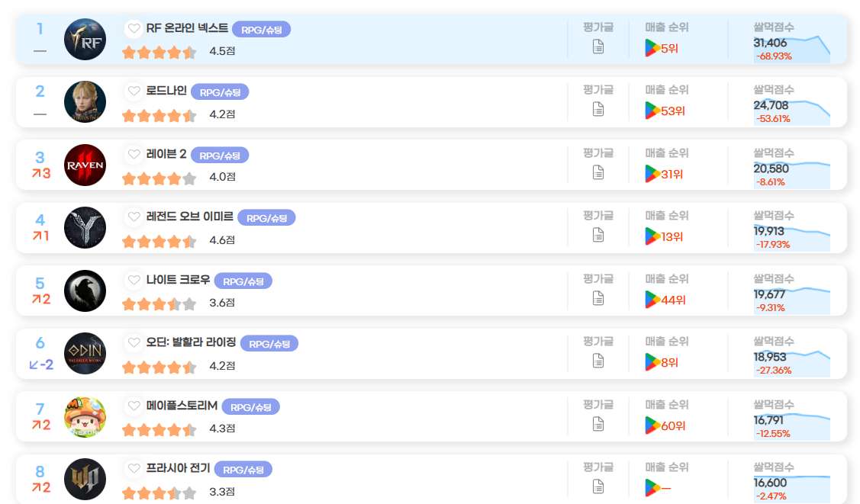The width and height of the screenshot is (860, 504).
Task: Click RPG/슈팅 tag next to 프라시아 전기
Action: click(243, 470)
